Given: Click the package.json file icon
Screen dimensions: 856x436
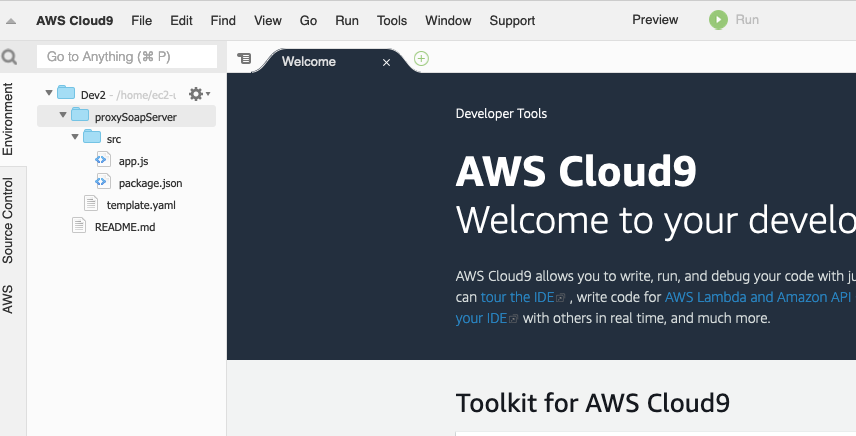Looking at the screenshot, I should [103, 182].
